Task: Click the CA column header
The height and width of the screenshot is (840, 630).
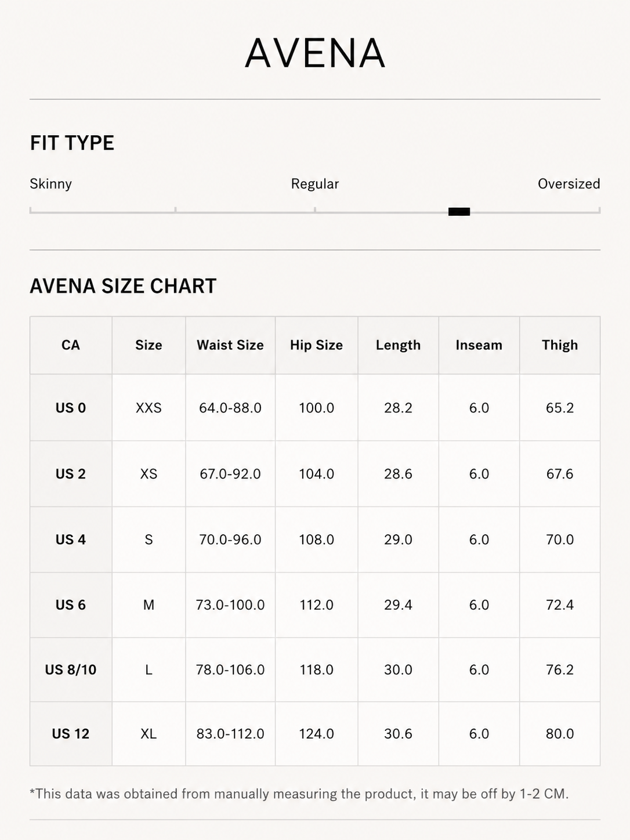Action: [x=71, y=345]
